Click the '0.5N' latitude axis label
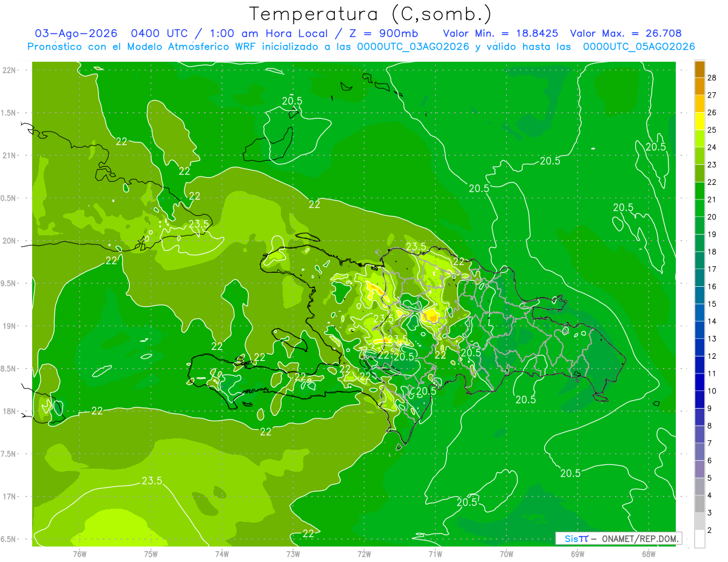Viewport: 728px width, 562px height. tap(9, 198)
